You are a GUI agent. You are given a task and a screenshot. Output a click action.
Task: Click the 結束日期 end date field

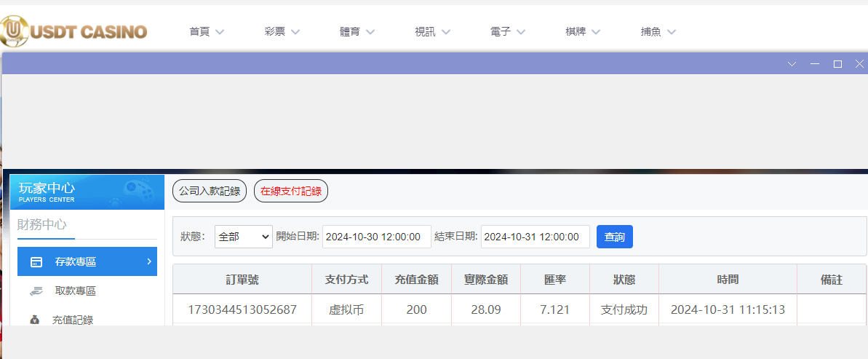(535, 237)
